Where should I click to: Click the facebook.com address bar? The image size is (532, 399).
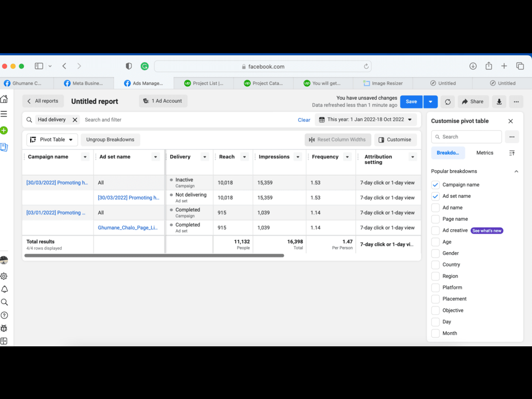click(x=263, y=66)
